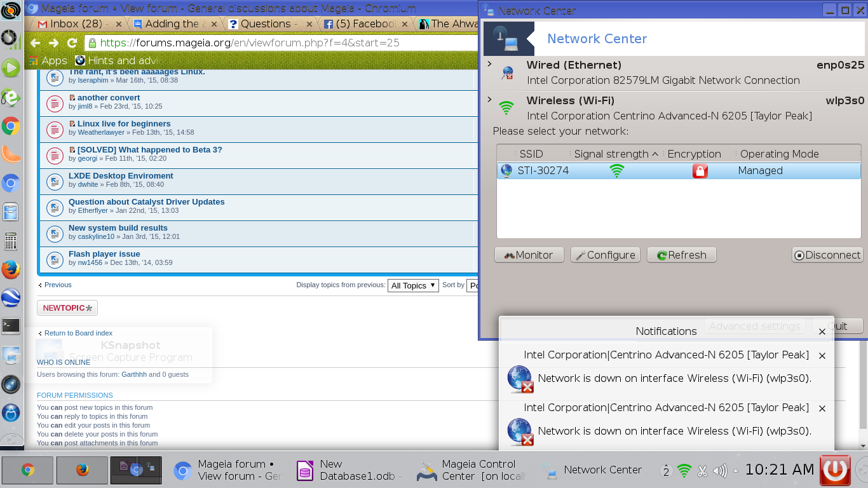Click the Configure button in Network Center
This screenshot has height=488, width=868.
[606, 255]
